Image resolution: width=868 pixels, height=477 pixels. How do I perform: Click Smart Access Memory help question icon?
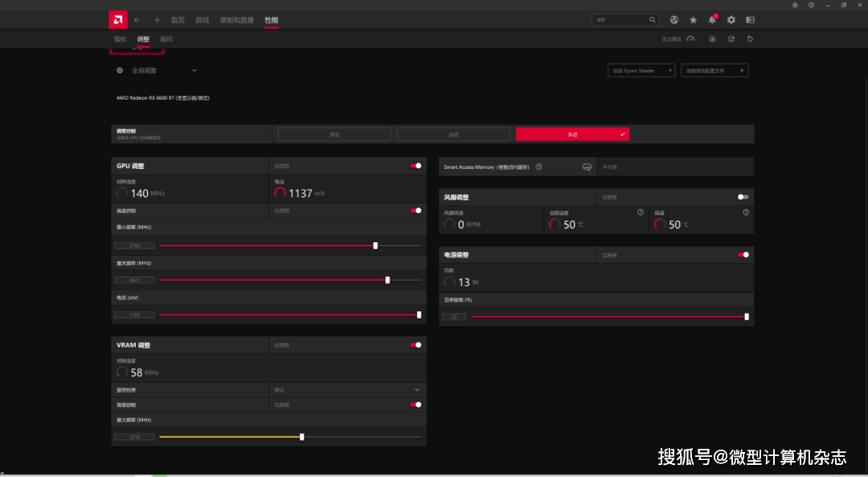(x=538, y=167)
